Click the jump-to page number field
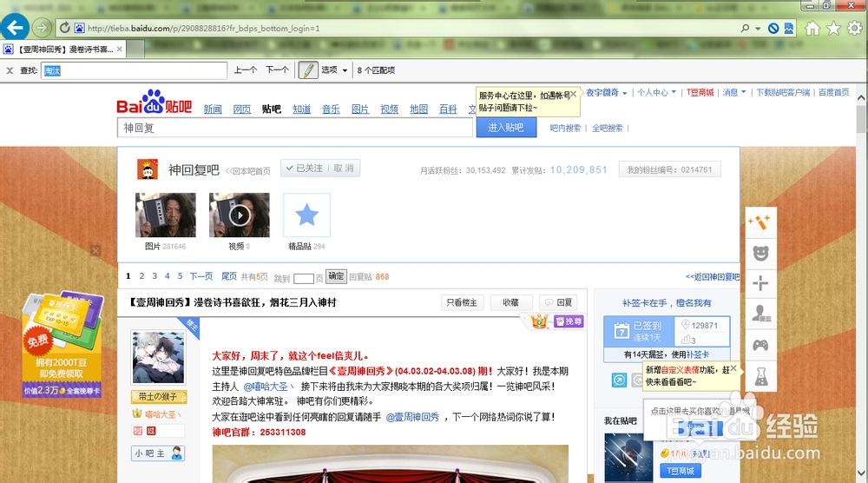 coord(303,279)
